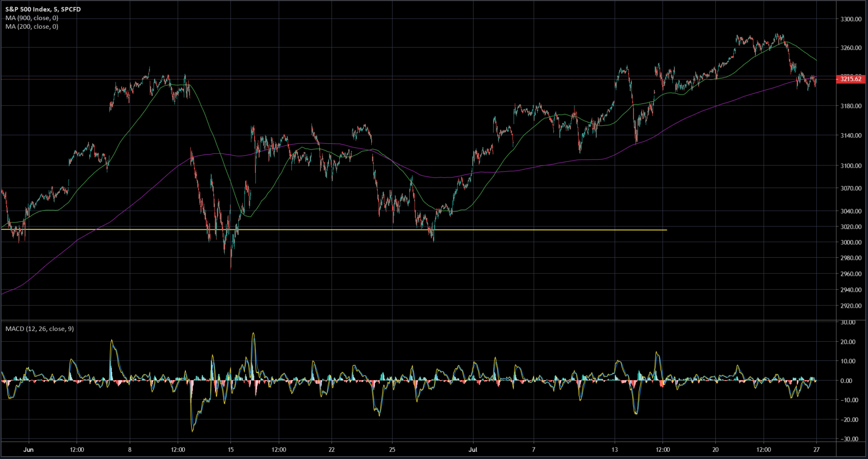Click the 20 date label on time axis
The image size is (868, 459).
coord(715,450)
